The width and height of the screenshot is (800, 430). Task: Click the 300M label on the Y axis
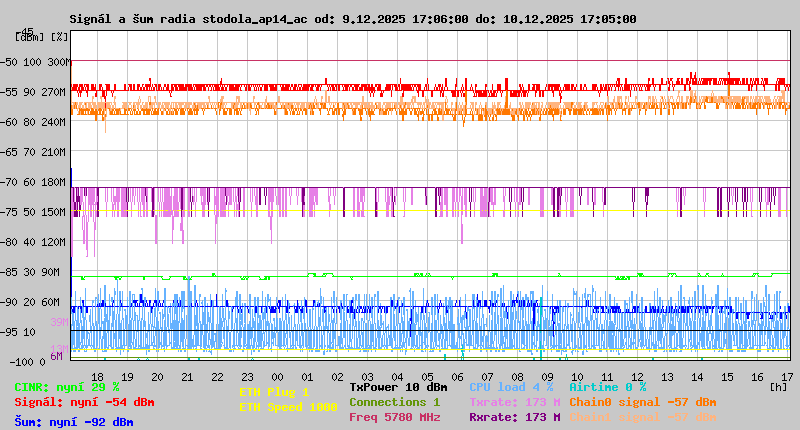59,62
